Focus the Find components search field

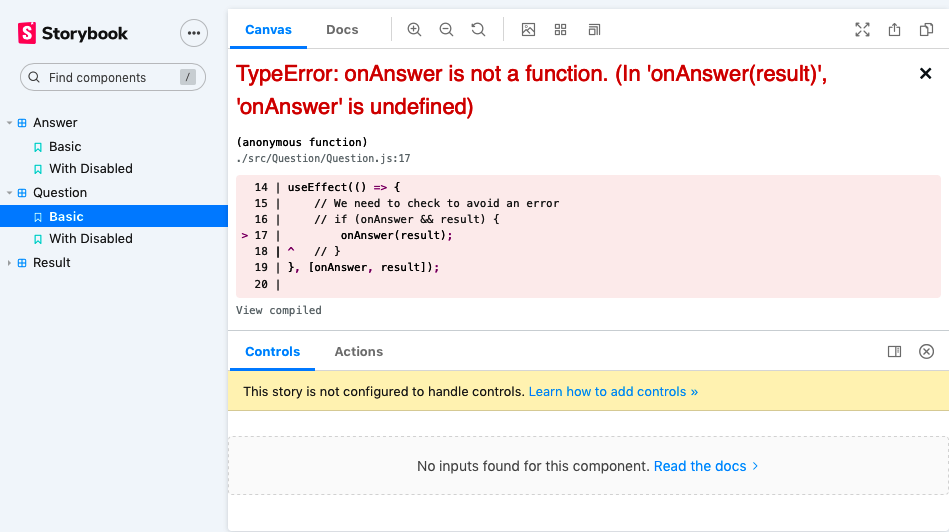(x=110, y=78)
